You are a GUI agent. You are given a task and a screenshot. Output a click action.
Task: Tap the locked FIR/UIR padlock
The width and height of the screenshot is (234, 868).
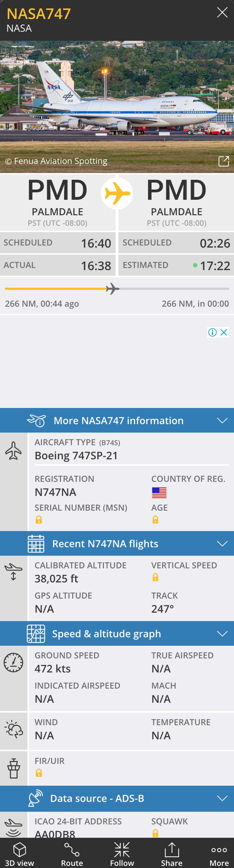(39, 773)
